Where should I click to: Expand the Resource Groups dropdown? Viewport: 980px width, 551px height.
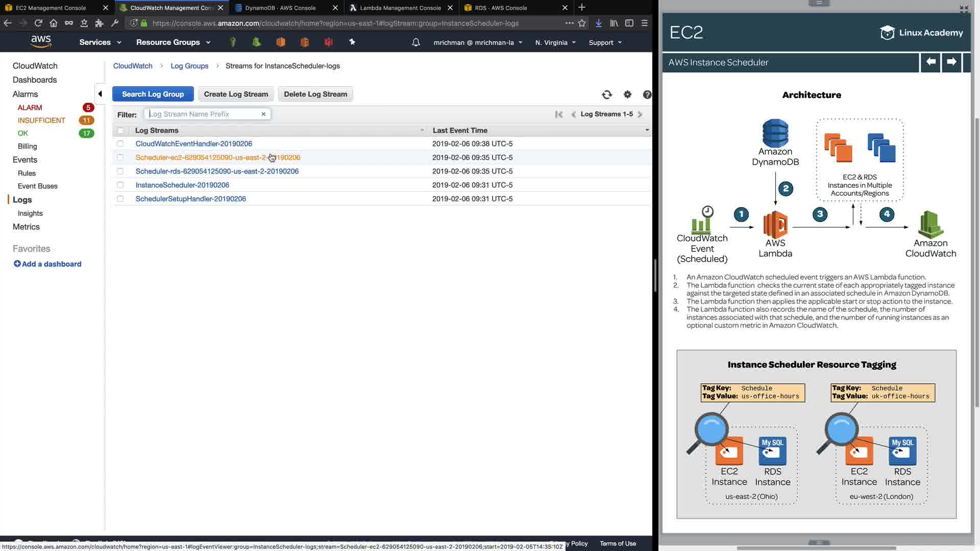click(173, 42)
